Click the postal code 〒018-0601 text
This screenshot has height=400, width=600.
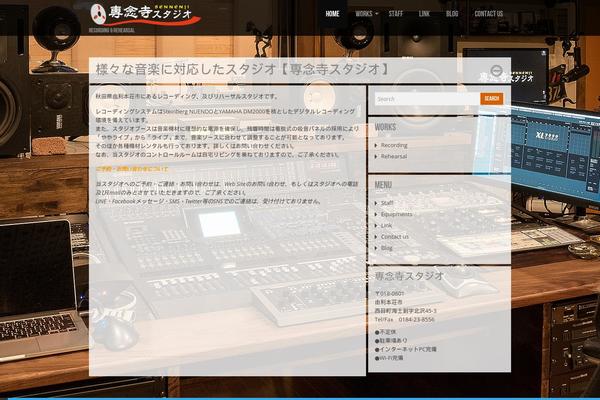(389, 293)
